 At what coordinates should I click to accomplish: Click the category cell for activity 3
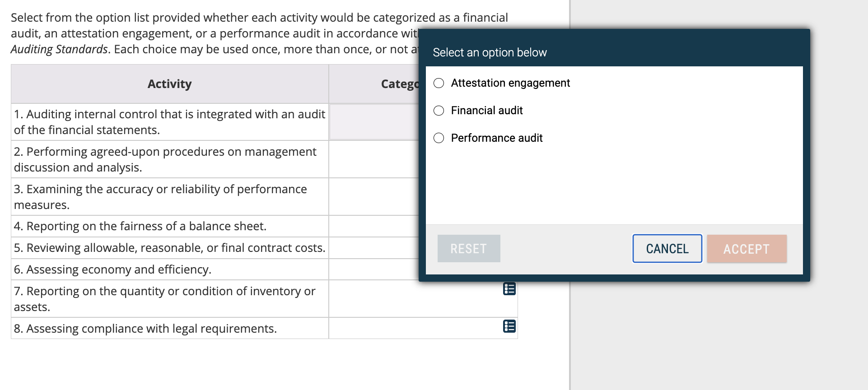(374, 197)
